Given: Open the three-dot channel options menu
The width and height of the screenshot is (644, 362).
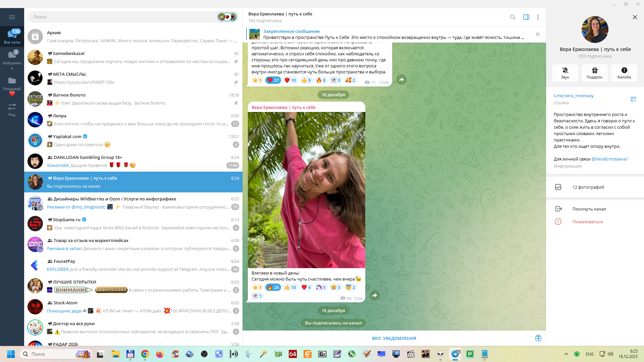Looking at the screenshot, I should tap(538, 17).
